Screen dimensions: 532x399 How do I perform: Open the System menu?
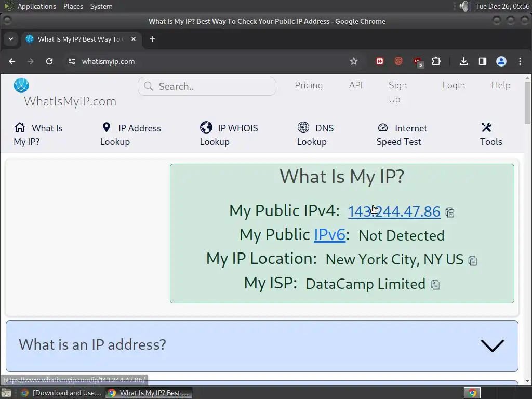(101, 6)
